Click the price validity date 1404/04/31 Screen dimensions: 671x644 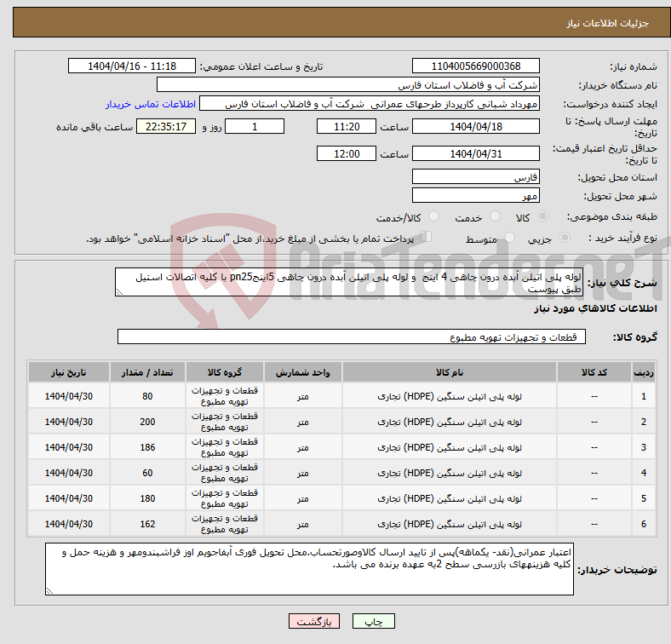(476, 153)
